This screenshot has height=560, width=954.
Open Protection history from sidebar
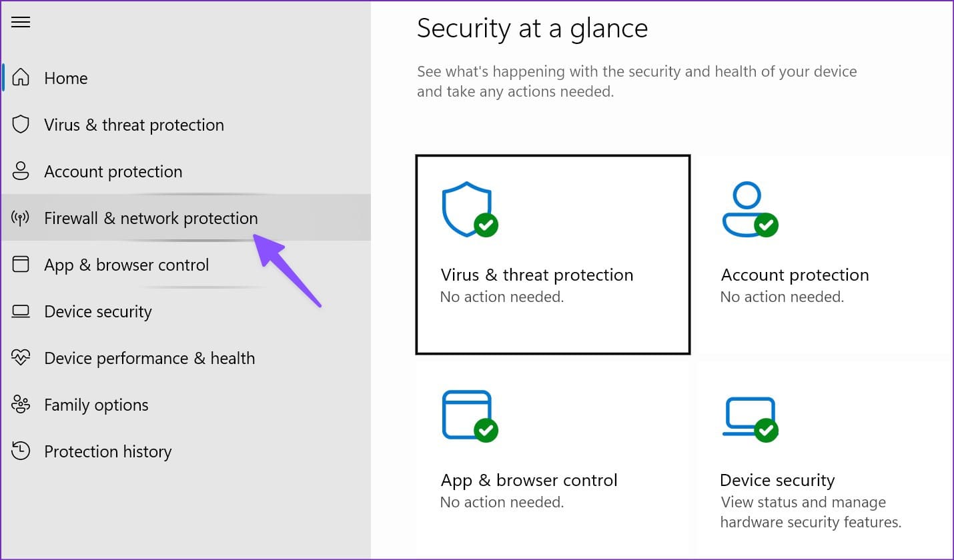pos(185,451)
